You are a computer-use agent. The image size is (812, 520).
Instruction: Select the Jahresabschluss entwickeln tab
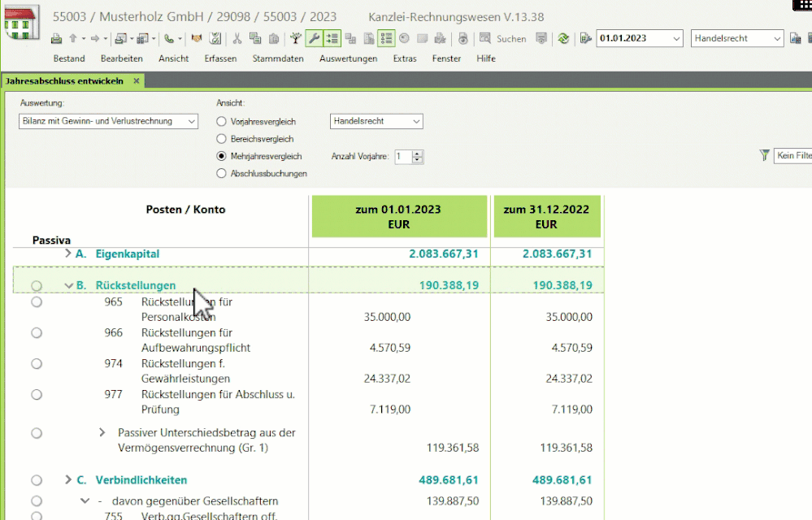[x=72, y=80]
